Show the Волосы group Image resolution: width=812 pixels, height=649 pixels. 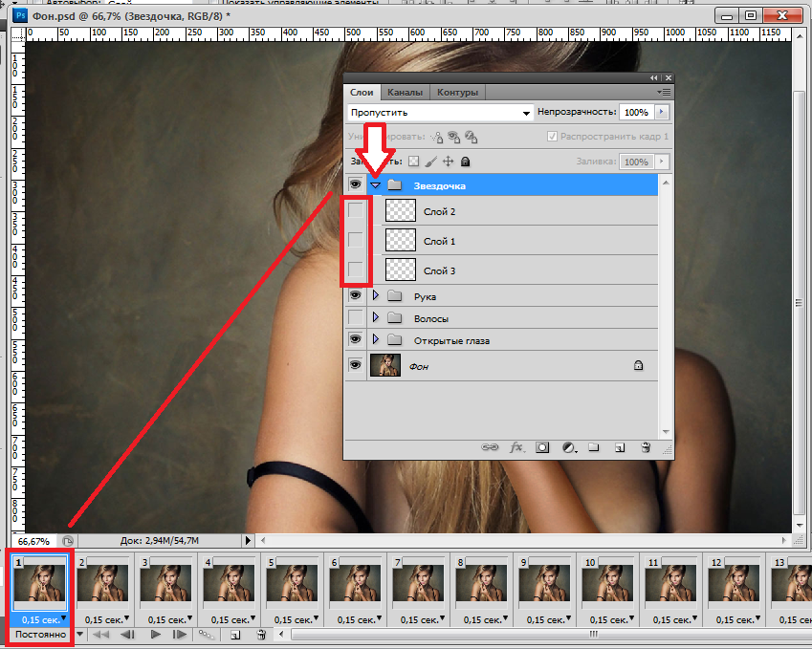[355, 317]
